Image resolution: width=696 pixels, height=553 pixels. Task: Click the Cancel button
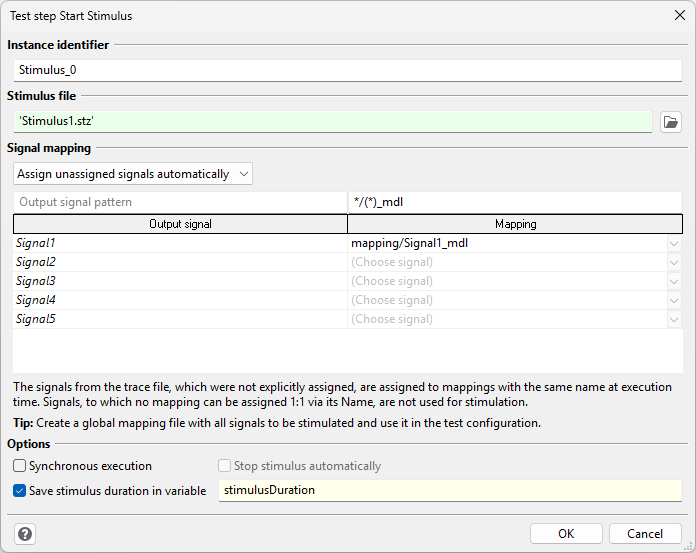[645, 533]
